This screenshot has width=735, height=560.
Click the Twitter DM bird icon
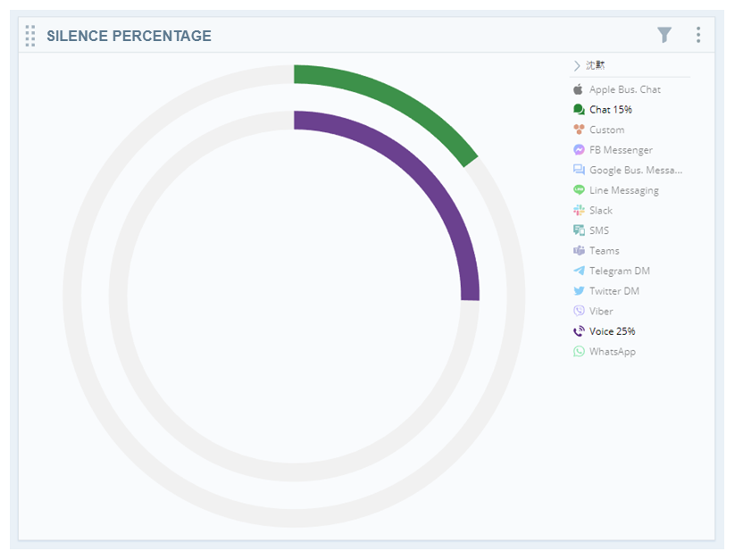(x=579, y=291)
